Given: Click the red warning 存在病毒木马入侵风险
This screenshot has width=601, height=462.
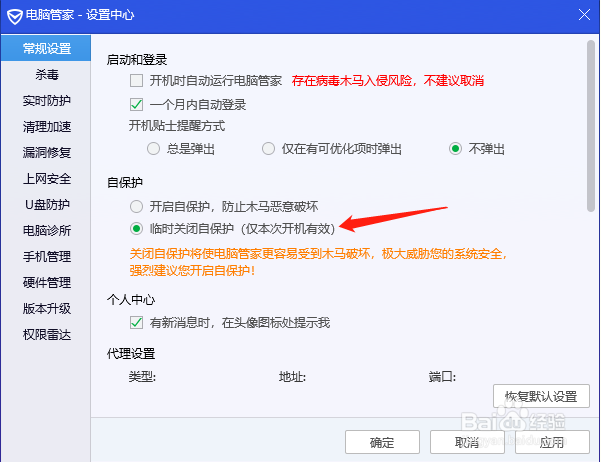Looking at the screenshot, I should click(388, 81).
